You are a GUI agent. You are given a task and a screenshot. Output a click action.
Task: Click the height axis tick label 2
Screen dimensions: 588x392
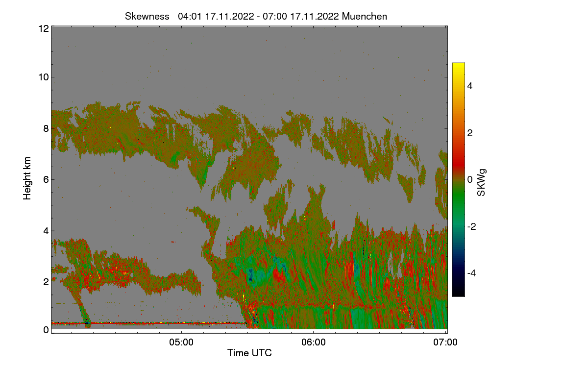[46, 282]
